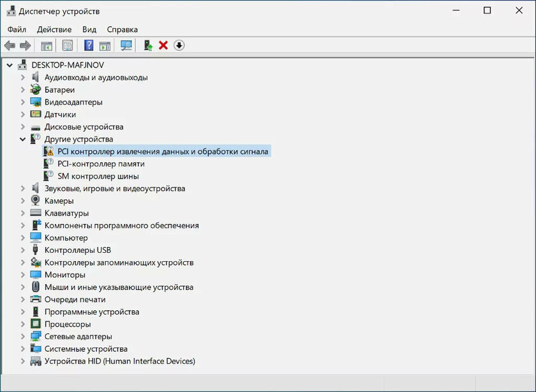This screenshot has width=536, height=392.
Task: Click the Сетевые адаптеры network icon
Action: [36, 336]
